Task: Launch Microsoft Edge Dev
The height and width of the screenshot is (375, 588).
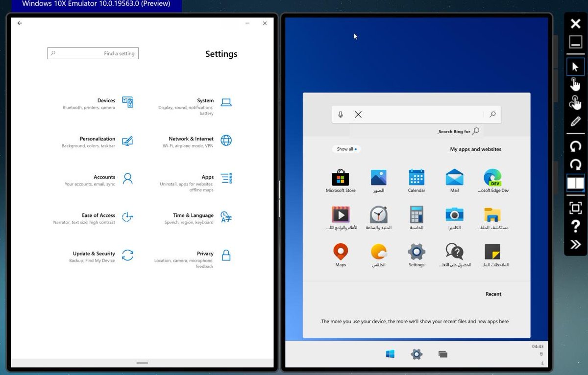Action: [492, 181]
